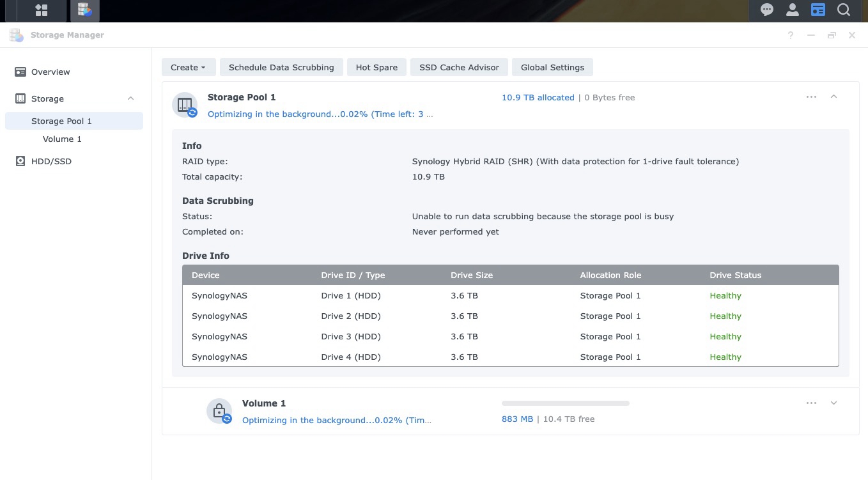Collapse the Storage Pool 1 panel
The width and height of the screenshot is (868, 480).
pos(833,97)
